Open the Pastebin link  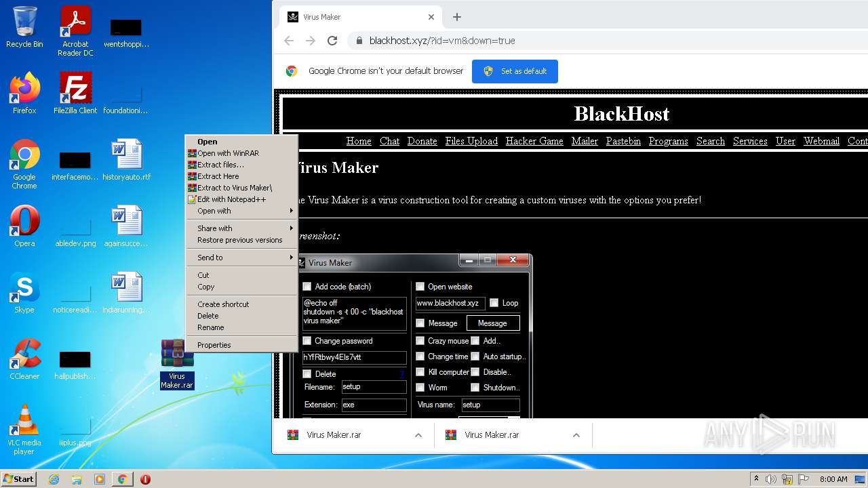[623, 141]
